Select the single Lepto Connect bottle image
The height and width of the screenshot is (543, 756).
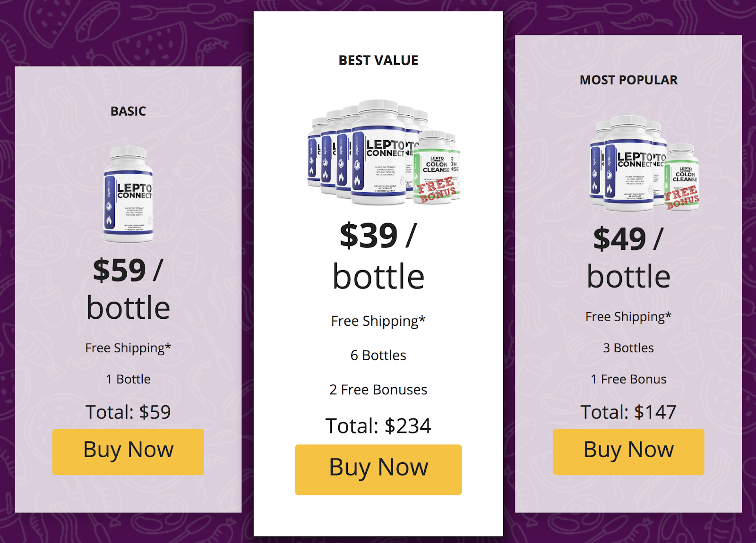[x=129, y=195]
